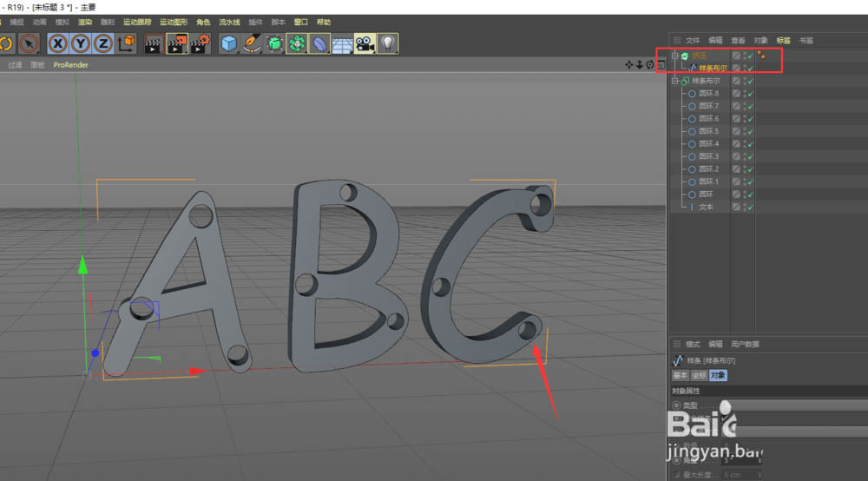Collapse the lower 样条布尔 tree node
The height and width of the screenshot is (481, 868).
(x=674, y=81)
